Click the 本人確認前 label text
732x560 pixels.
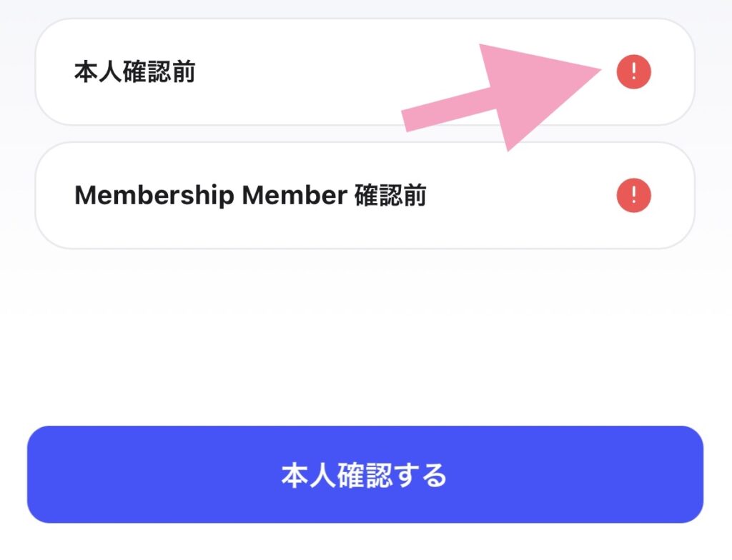[x=134, y=71]
